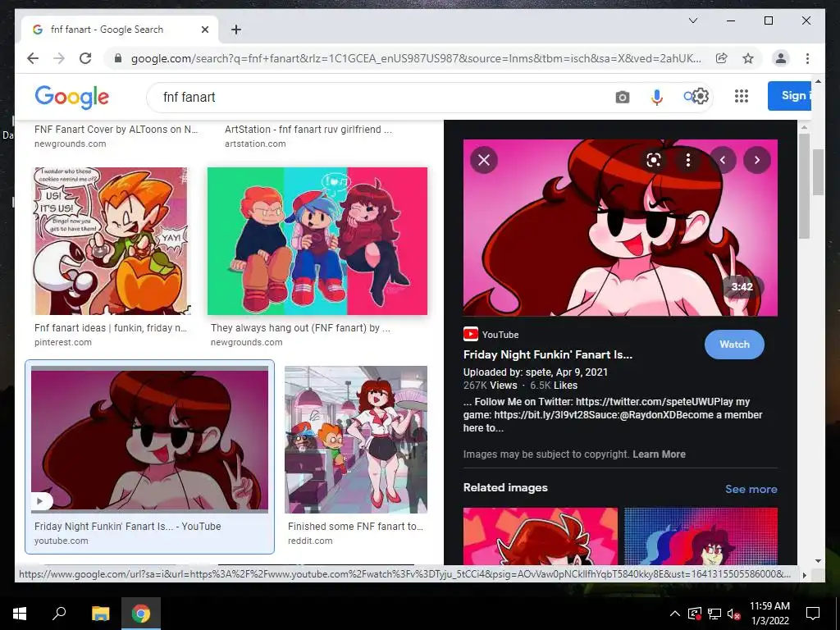This screenshot has height=630, width=840.
Task: Open the Learn More copyright link
Action: (659, 454)
